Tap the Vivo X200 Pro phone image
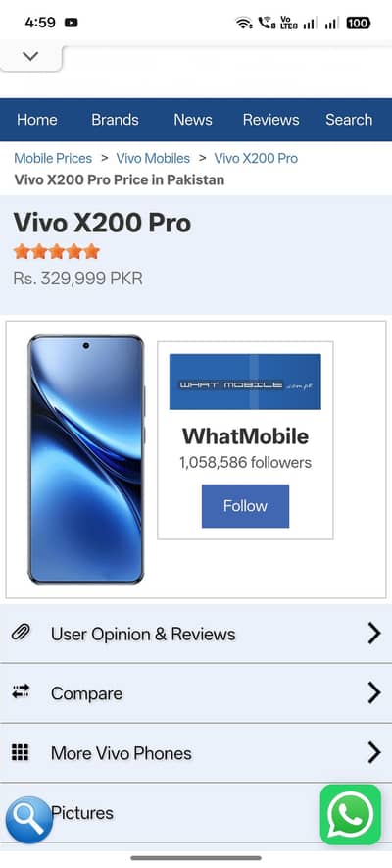Screen dimensions: 392x868 point(86,459)
